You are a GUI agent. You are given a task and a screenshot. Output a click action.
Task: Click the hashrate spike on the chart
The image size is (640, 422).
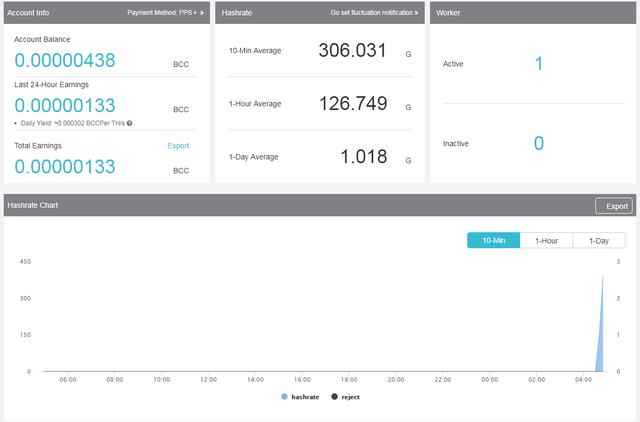point(601,330)
